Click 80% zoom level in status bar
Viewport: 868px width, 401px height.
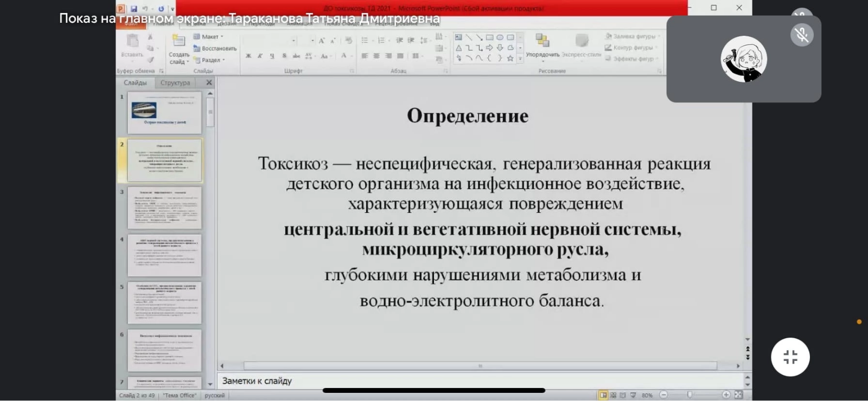click(x=647, y=396)
